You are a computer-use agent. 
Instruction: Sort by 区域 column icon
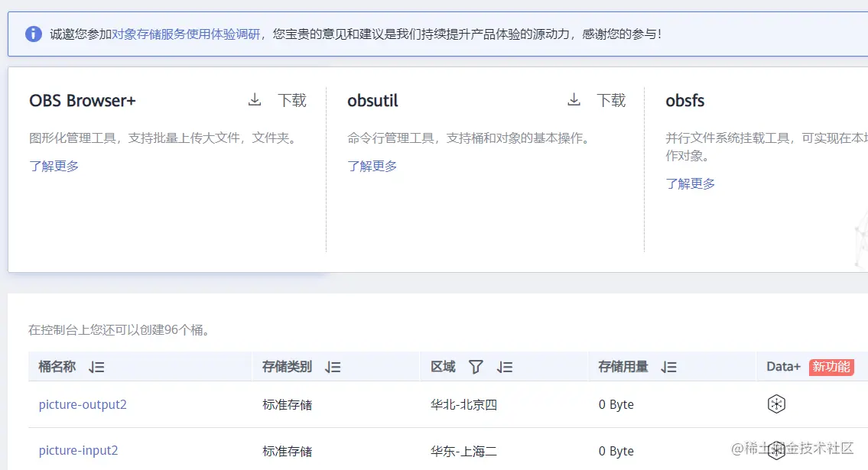click(x=504, y=367)
